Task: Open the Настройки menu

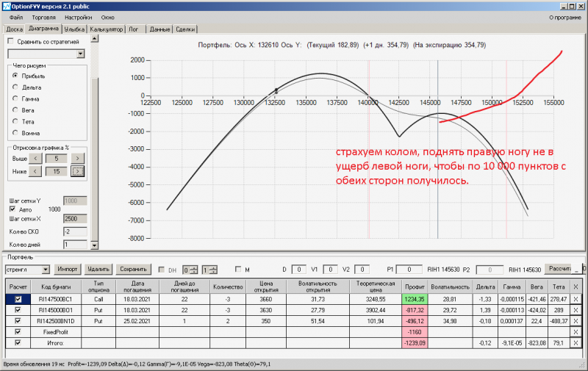Action: tap(78, 17)
